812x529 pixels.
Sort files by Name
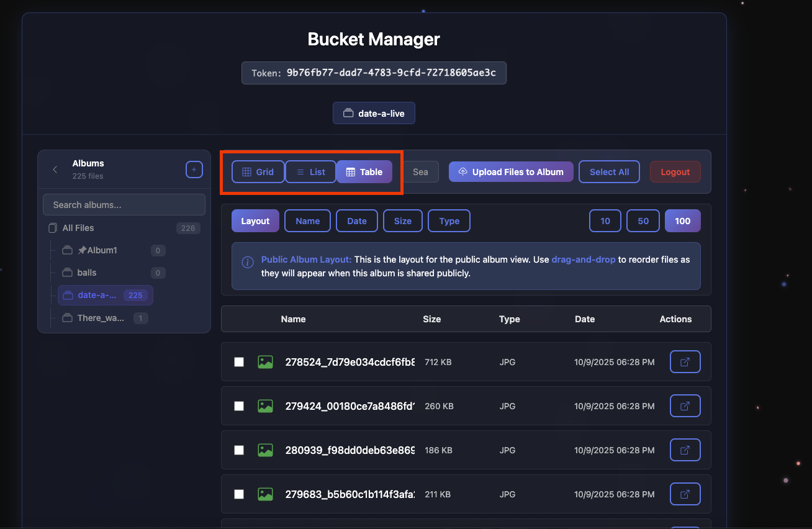point(308,221)
